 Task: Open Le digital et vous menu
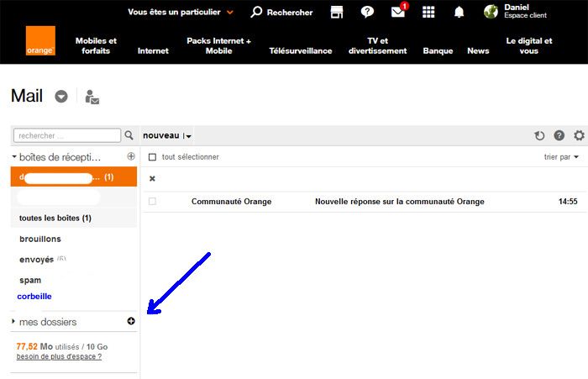coord(529,45)
